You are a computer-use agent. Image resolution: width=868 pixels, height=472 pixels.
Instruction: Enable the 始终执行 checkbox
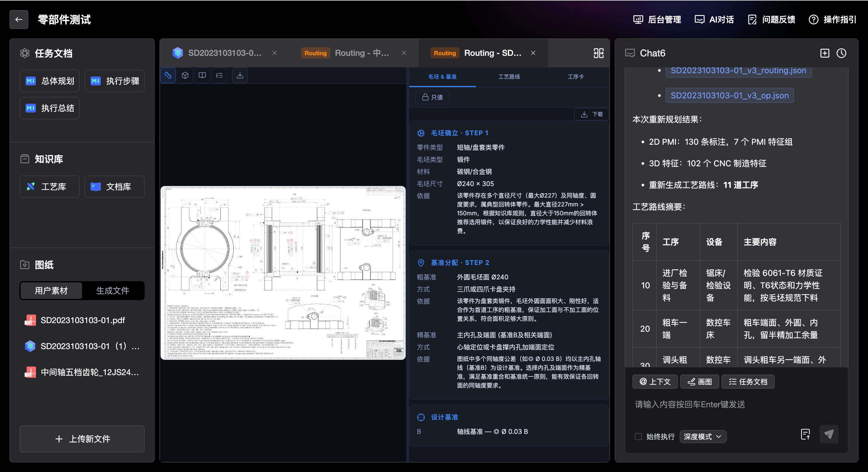coord(638,437)
